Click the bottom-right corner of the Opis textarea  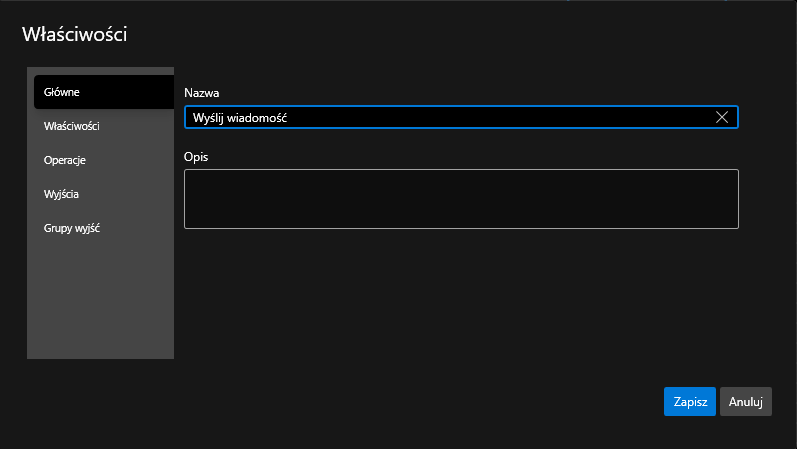pyautogui.click(x=734, y=224)
